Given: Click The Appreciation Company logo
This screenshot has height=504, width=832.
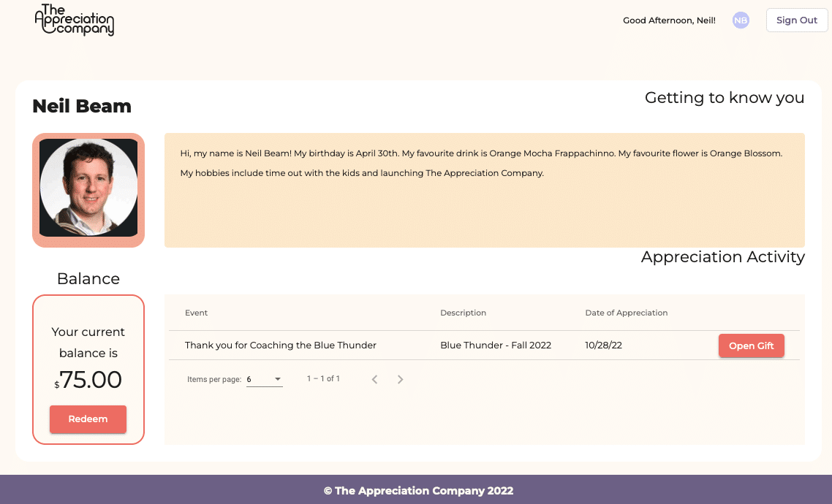Looking at the screenshot, I should pos(75,20).
